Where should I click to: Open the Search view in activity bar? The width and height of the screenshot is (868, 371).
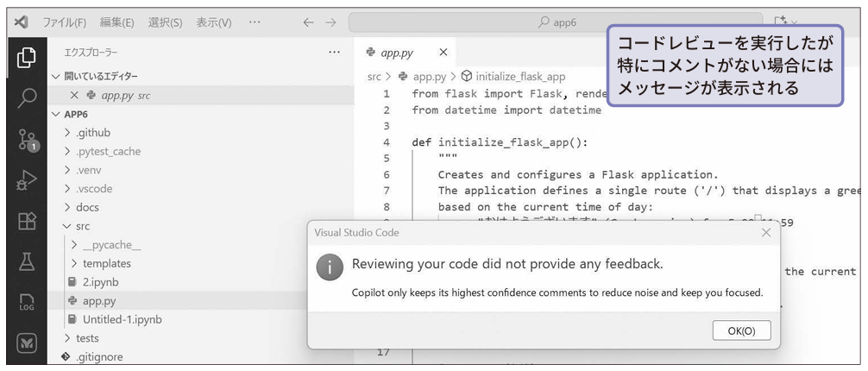click(27, 98)
